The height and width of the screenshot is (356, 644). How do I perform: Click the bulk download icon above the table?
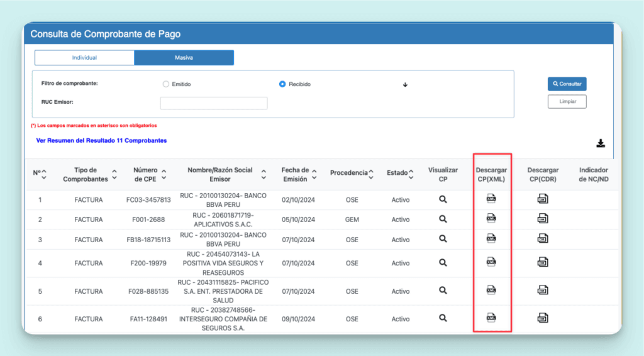click(601, 143)
